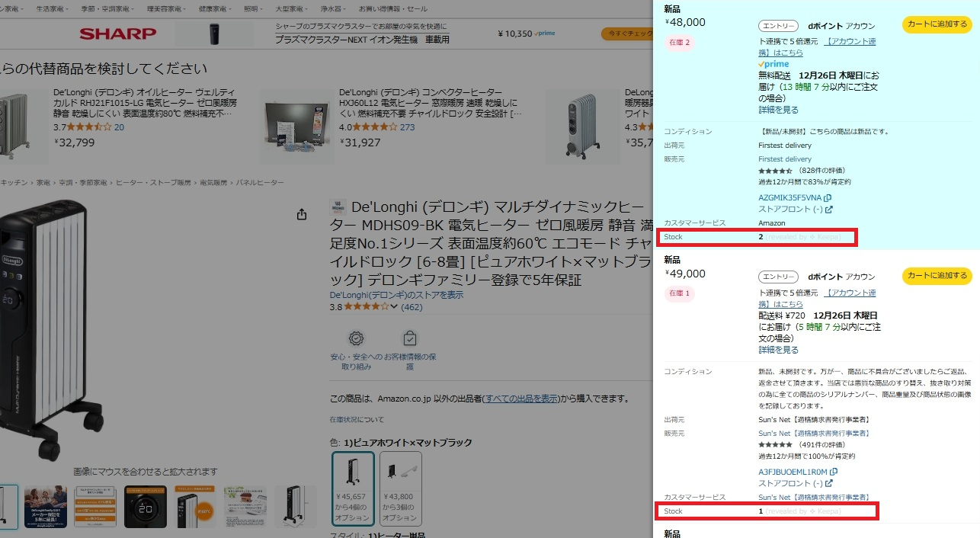The width and height of the screenshot is (980, 538).
Task: Select the ¥43,800 color option swatch
Action: [400, 488]
